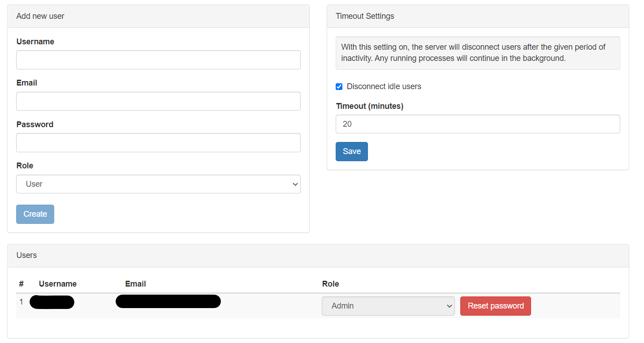Click the chevron arrow on the Admin role select
This screenshot has height=343, width=644.
point(449,306)
